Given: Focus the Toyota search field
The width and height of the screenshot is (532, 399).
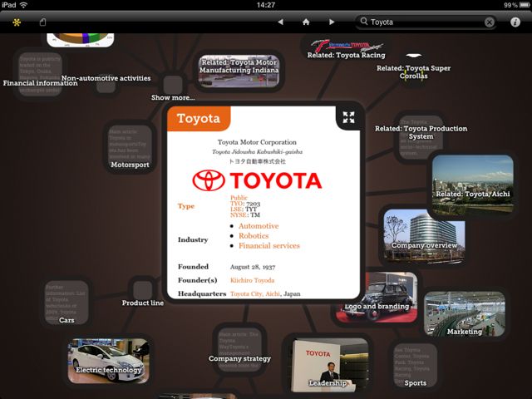Looking at the screenshot, I should 426,22.
